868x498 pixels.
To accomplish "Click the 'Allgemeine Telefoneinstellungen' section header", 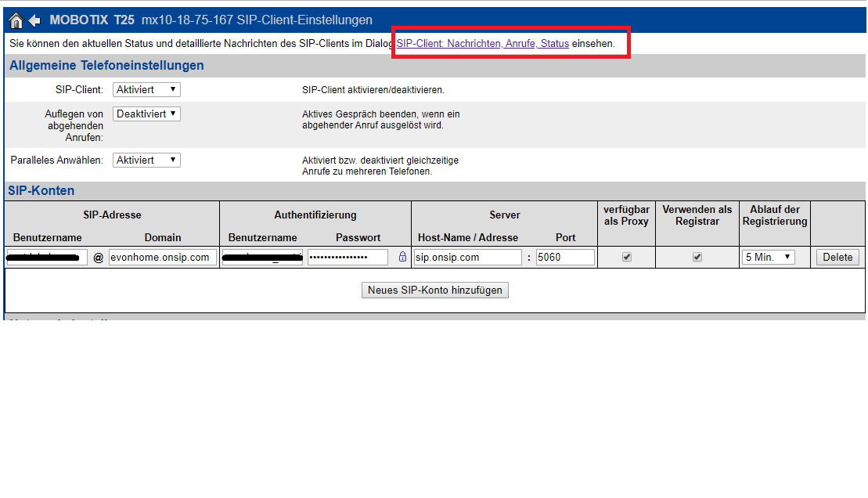I will pyautogui.click(x=106, y=66).
